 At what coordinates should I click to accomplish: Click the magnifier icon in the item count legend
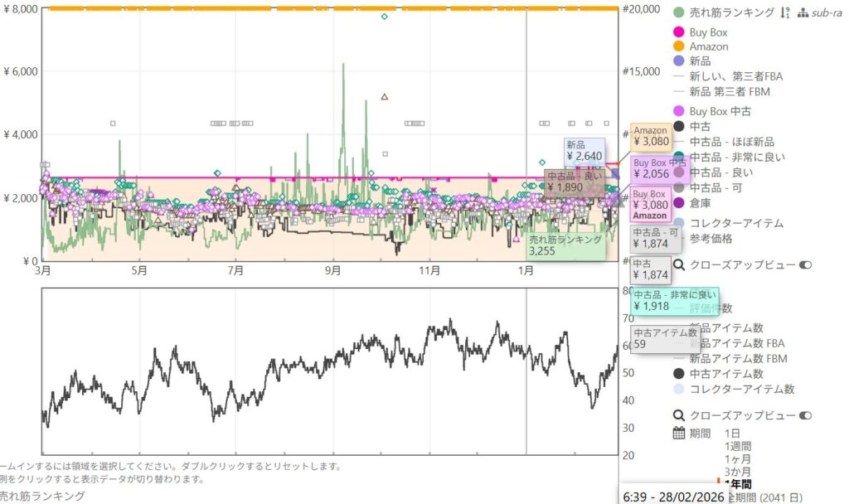tap(679, 415)
